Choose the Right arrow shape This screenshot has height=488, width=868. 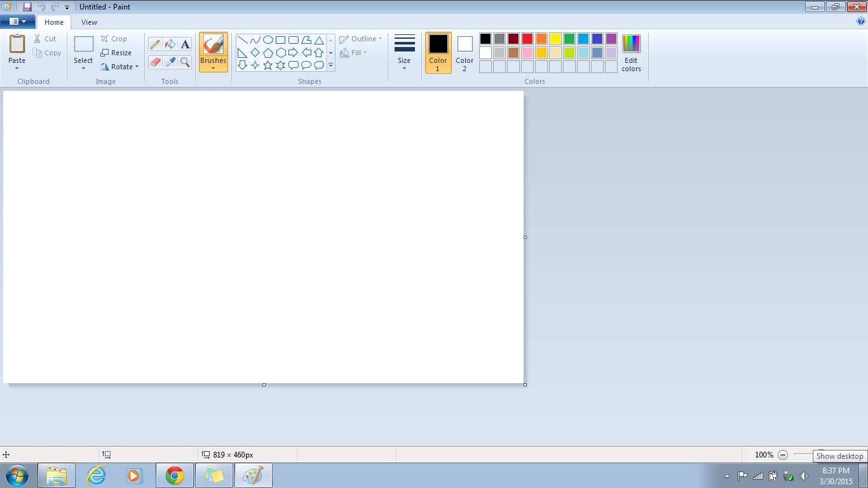[x=294, y=53]
